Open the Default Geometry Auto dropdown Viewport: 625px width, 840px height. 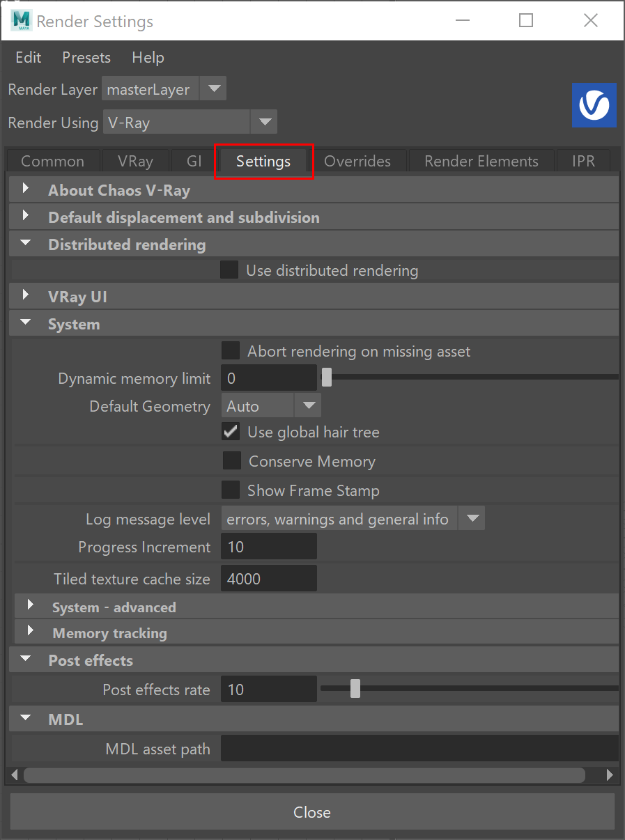(271, 406)
